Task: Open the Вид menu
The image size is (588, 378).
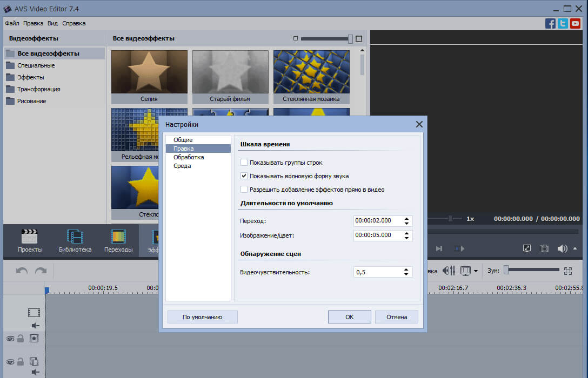Action: pyautogui.click(x=52, y=23)
